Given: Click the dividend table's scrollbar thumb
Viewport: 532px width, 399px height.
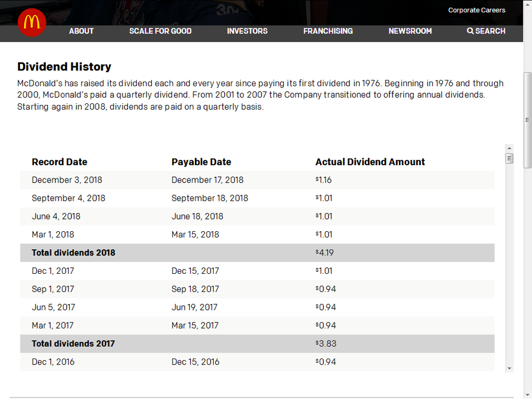Looking at the screenshot, I should coord(510,158).
